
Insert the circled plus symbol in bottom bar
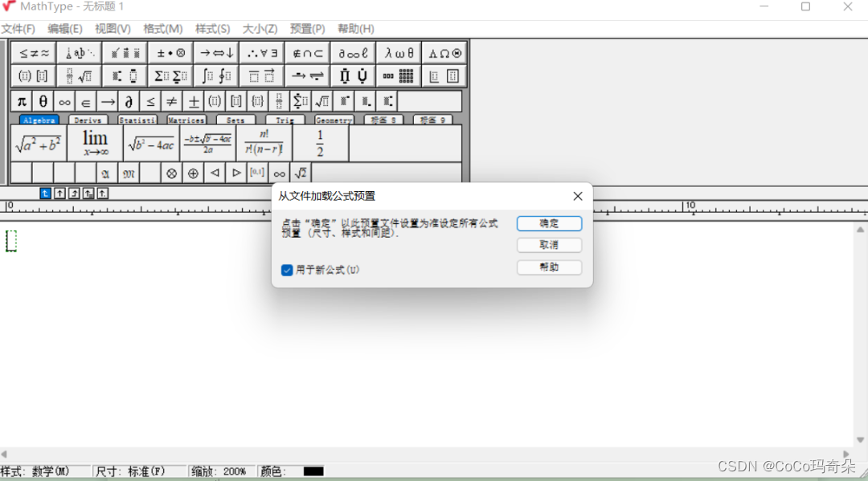(193, 173)
